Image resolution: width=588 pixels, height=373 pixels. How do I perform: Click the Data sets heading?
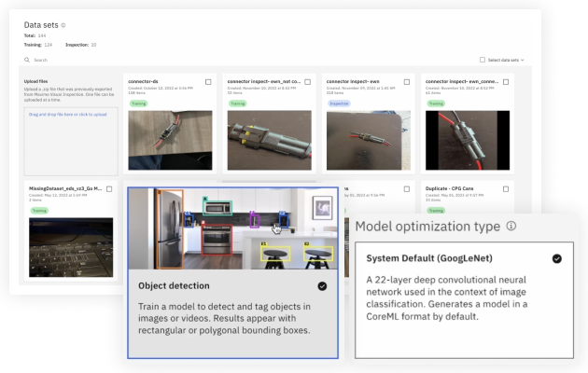pyautogui.click(x=41, y=25)
